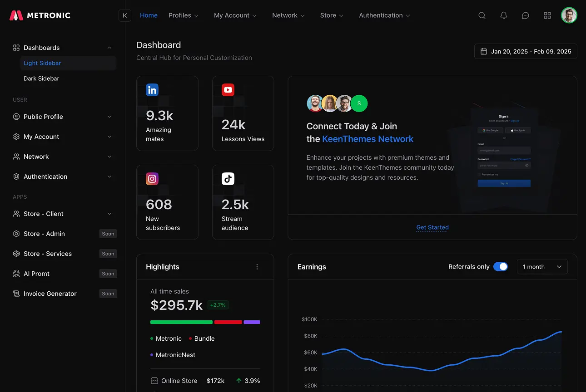This screenshot has height=392, width=586.
Task: Click the Online Store shop icon
Action: (x=154, y=381)
